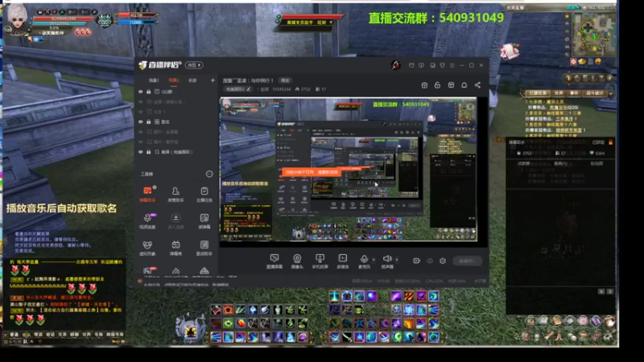Toggle visibility of the 歌名 source layer
This screenshot has height=362, width=644.
click(141, 122)
